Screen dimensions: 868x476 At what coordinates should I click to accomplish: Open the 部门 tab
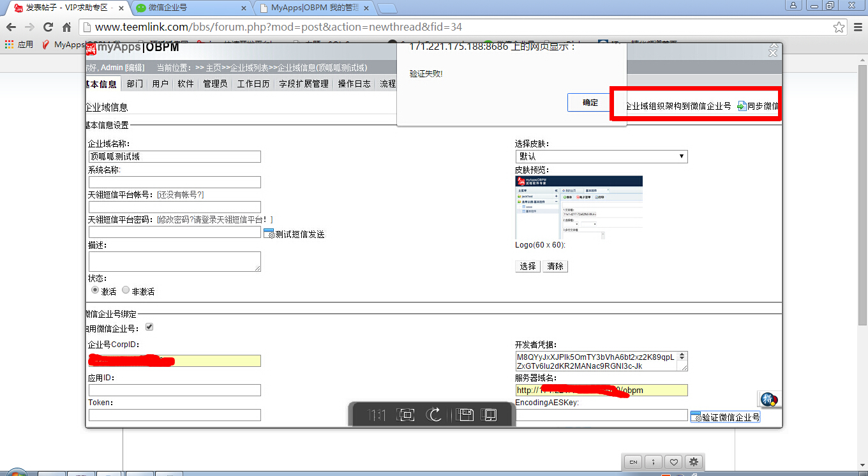135,84
